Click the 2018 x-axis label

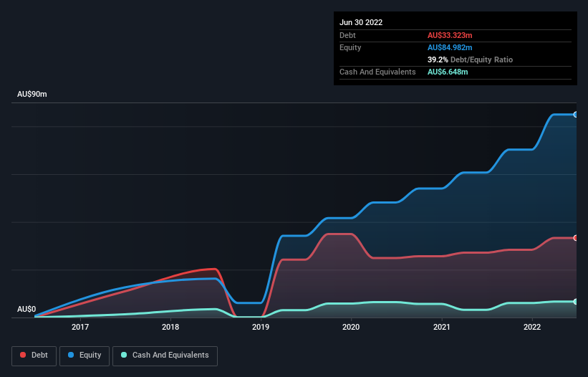click(170, 327)
